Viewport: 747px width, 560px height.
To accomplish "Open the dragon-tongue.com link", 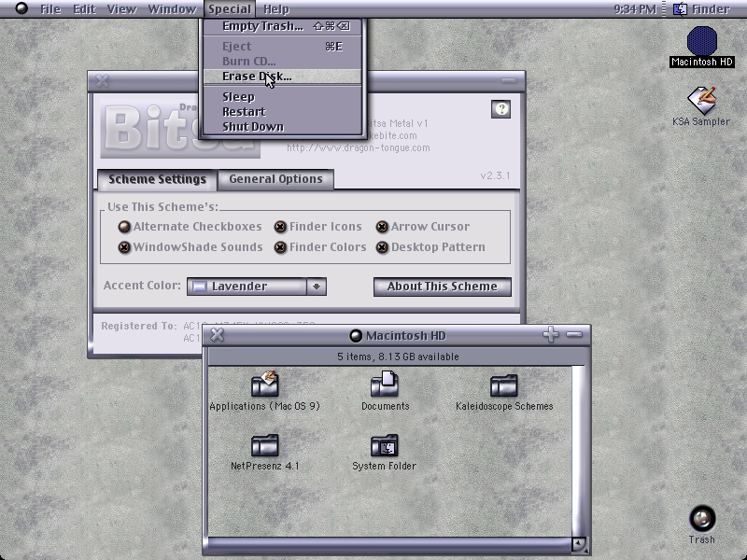I will pos(359,148).
